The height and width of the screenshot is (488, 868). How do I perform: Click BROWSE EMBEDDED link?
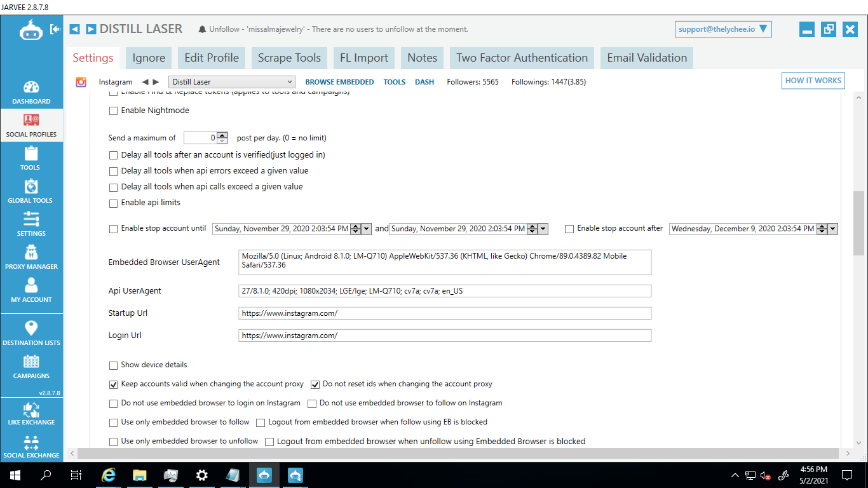pyautogui.click(x=339, y=82)
